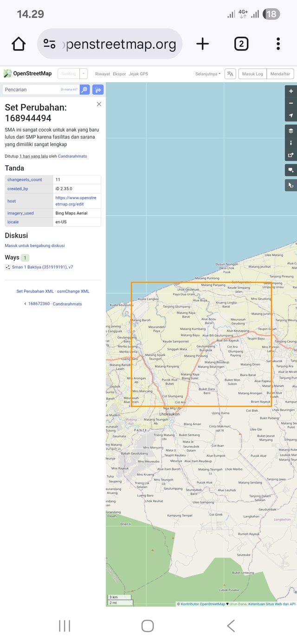The height and width of the screenshot is (644, 297).
Task: Tap the Android home button
Action: [148, 626]
